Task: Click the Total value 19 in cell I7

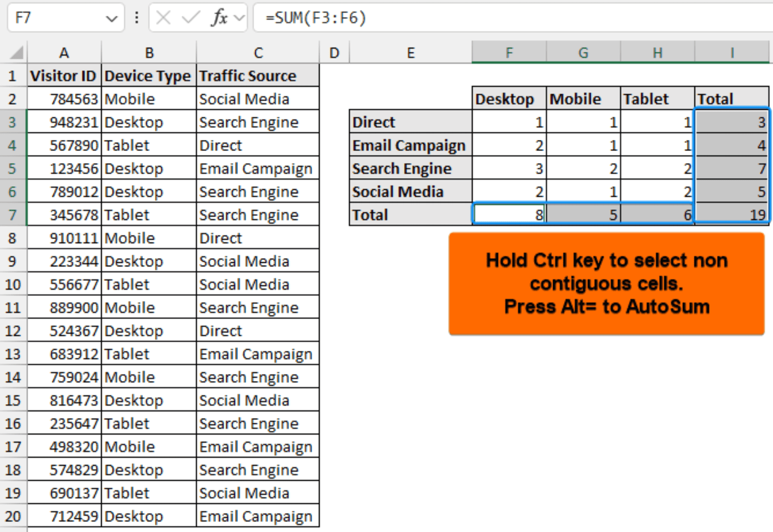Action: (x=731, y=214)
